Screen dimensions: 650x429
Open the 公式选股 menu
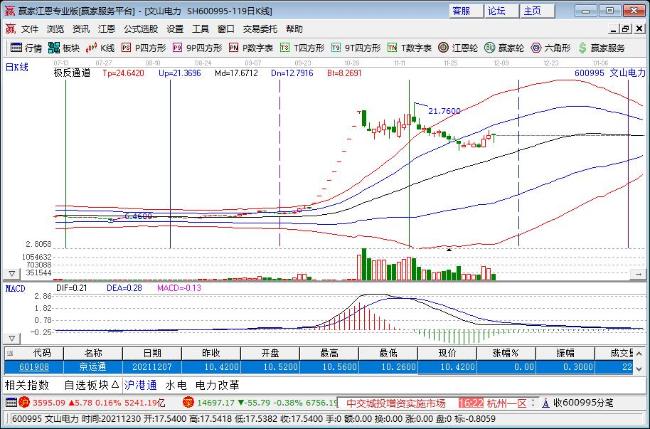point(141,29)
